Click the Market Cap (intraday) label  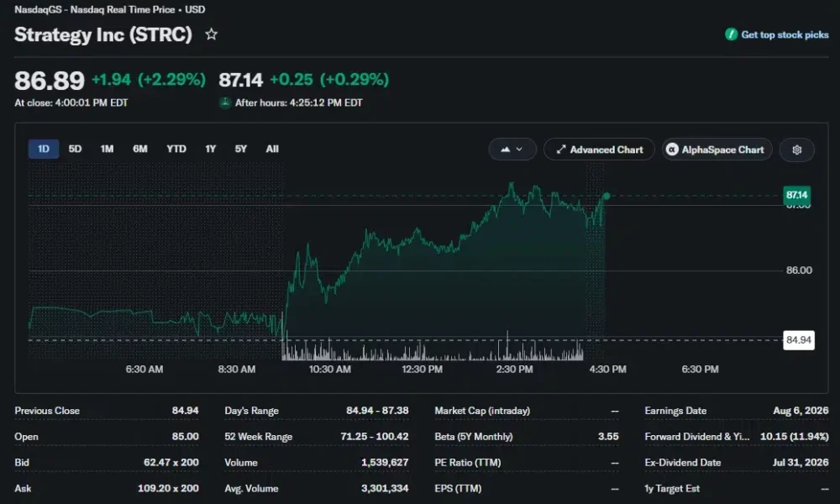click(x=482, y=411)
